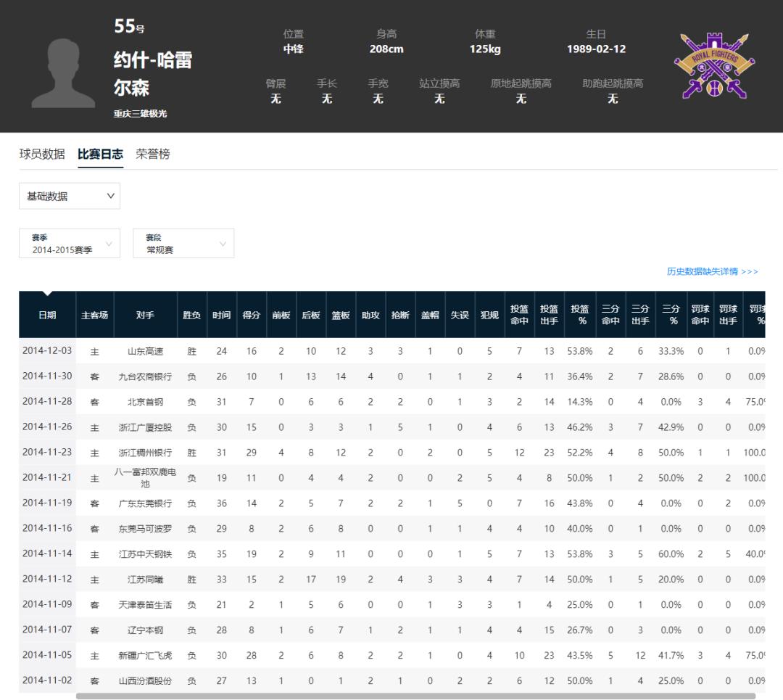
Task: Sort table by 日期 column header
Action: (47, 315)
